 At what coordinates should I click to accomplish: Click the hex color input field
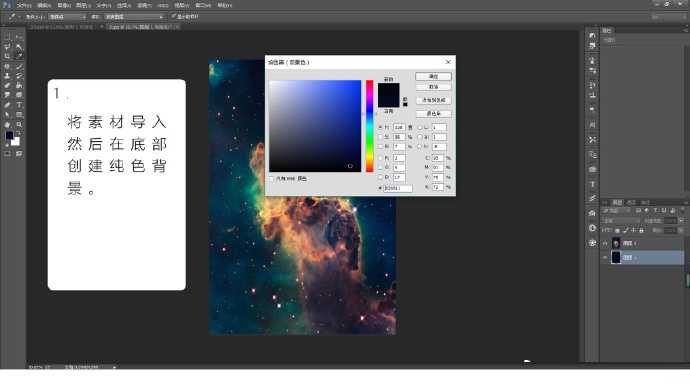pos(398,188)
